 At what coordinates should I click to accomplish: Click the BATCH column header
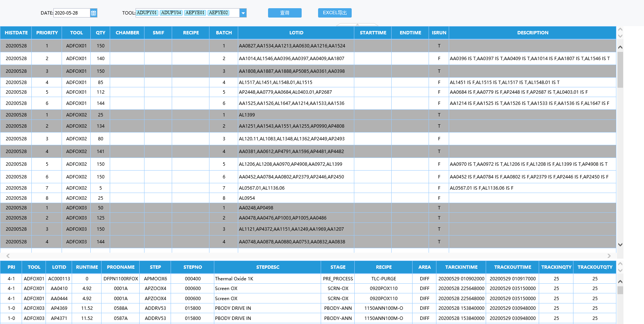pos(224,33)
